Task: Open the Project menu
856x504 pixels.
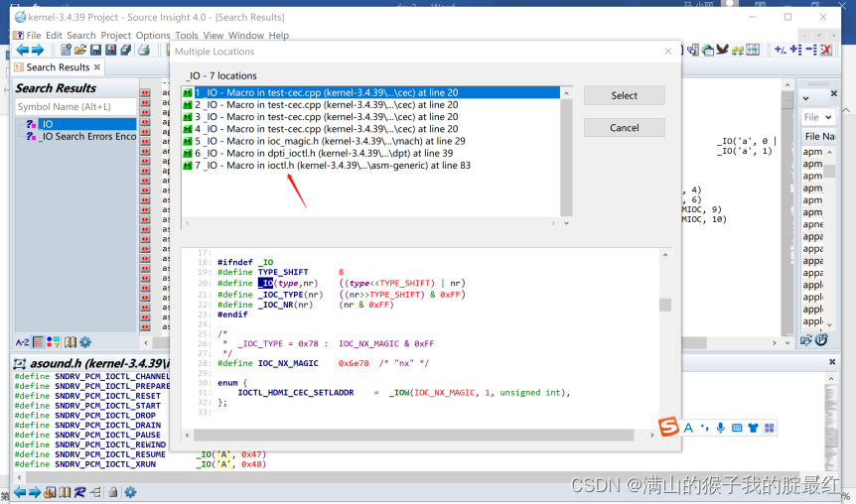Action: click(x=116, y=36)
